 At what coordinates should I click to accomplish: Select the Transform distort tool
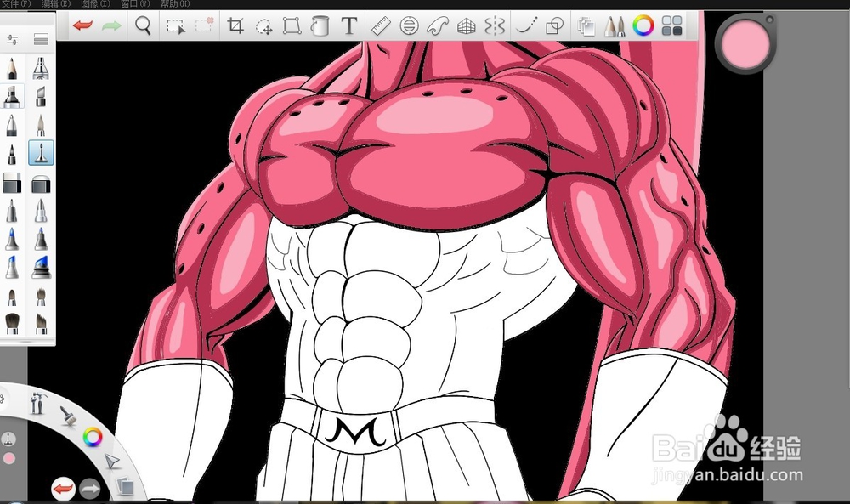[x=292, y=25]
